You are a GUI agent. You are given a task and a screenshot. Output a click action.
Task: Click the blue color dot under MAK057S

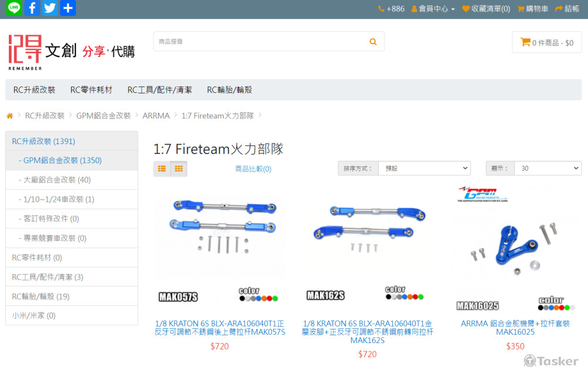click(x=258, y=298)
